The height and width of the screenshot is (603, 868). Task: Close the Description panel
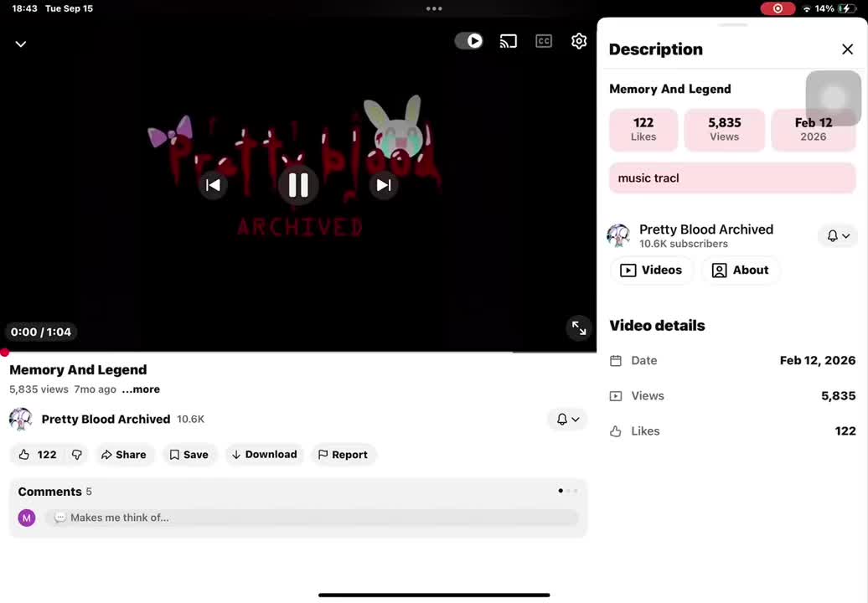(848, 49)
